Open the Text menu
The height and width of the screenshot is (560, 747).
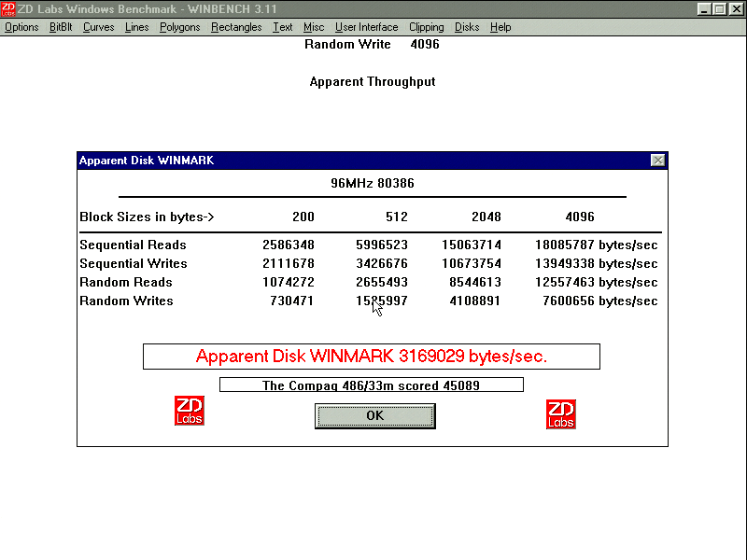tap(282, 27)
